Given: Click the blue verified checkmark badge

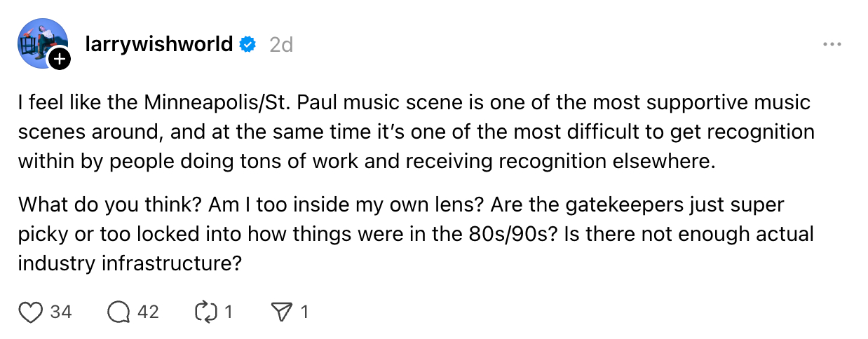Looking at the screenshot, I should [x=247, y=45].
